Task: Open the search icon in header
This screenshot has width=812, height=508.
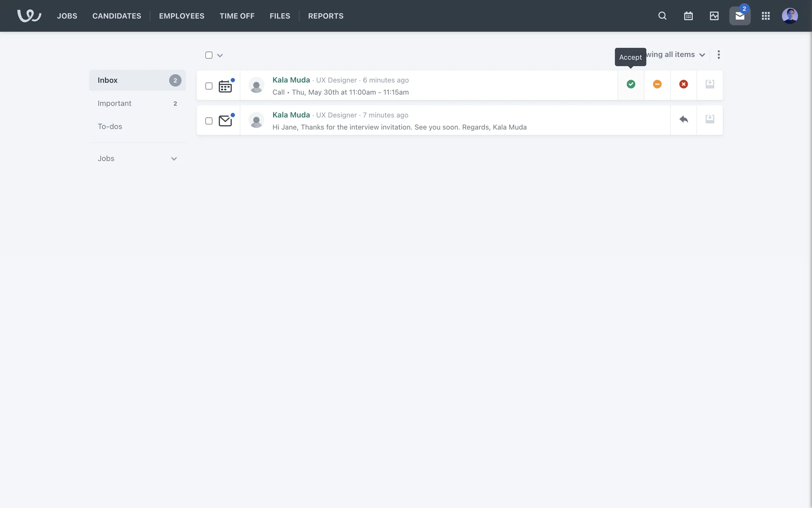Action: coord(662,16)
